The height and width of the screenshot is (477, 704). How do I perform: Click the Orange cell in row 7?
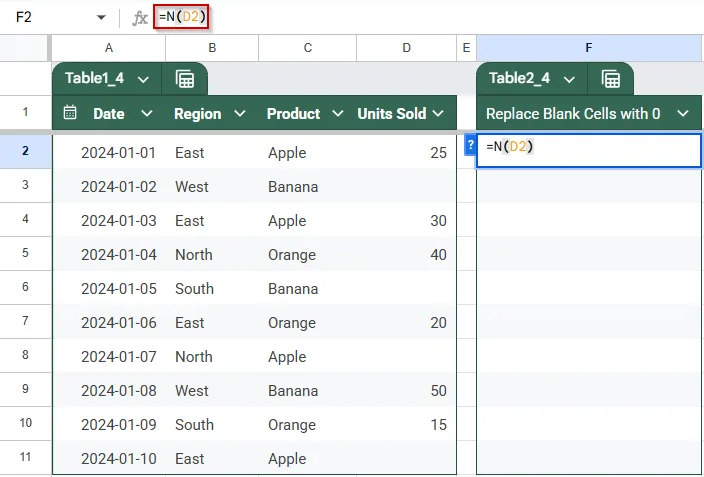(308, 323)
